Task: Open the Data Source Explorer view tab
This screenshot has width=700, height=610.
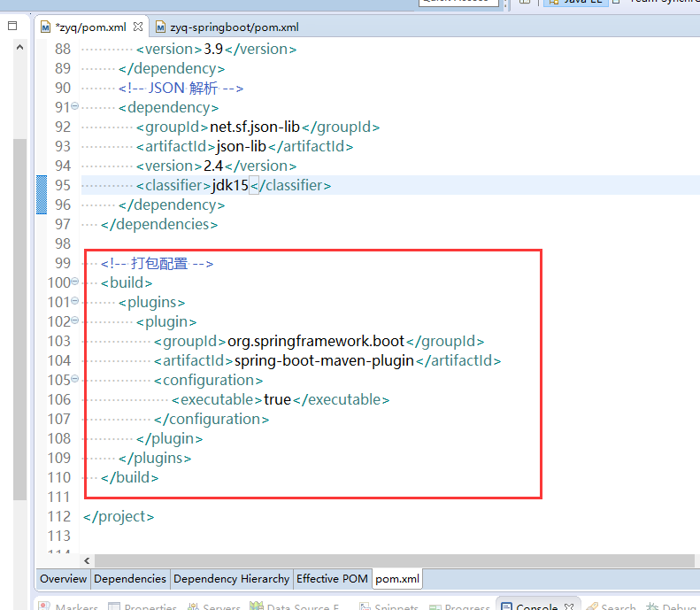Action: click(294, 606)
